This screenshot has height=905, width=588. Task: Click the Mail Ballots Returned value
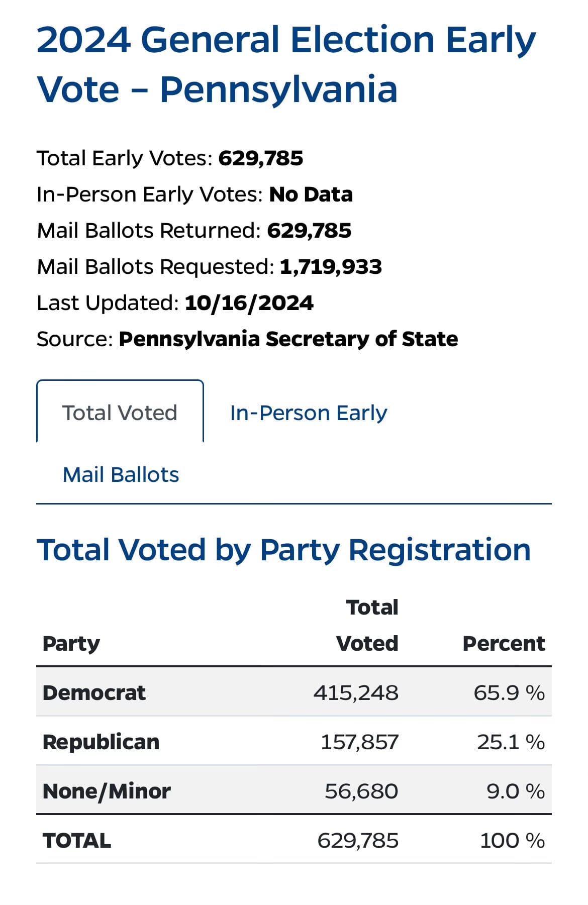point(309,231)
